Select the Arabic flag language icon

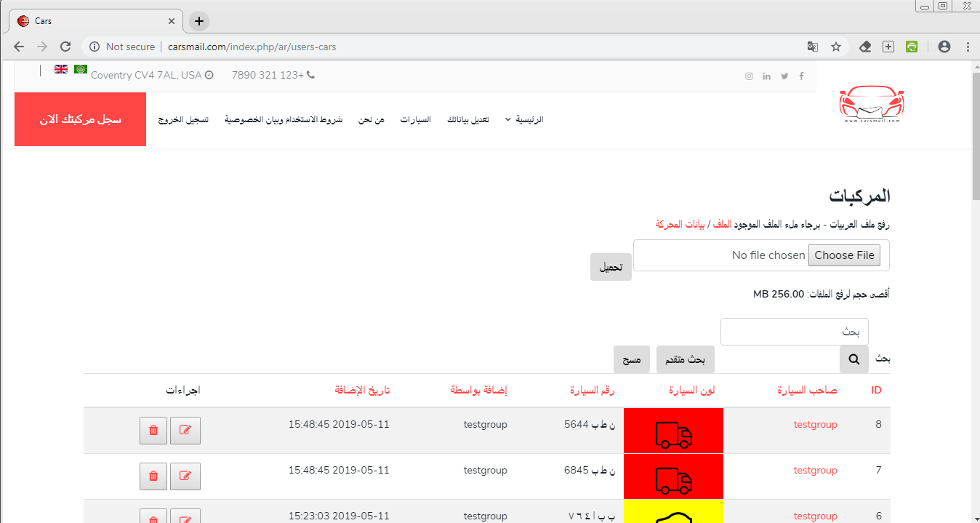(x=81, y=70)
